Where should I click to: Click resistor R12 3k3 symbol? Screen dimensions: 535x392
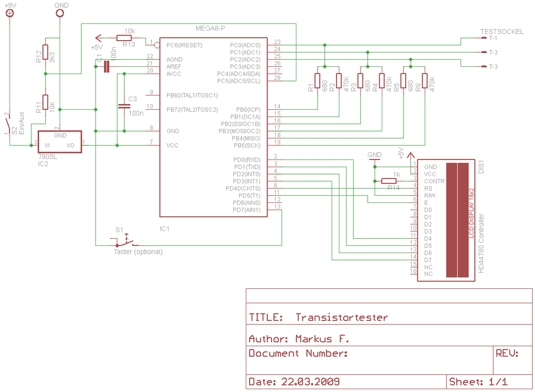45,52
